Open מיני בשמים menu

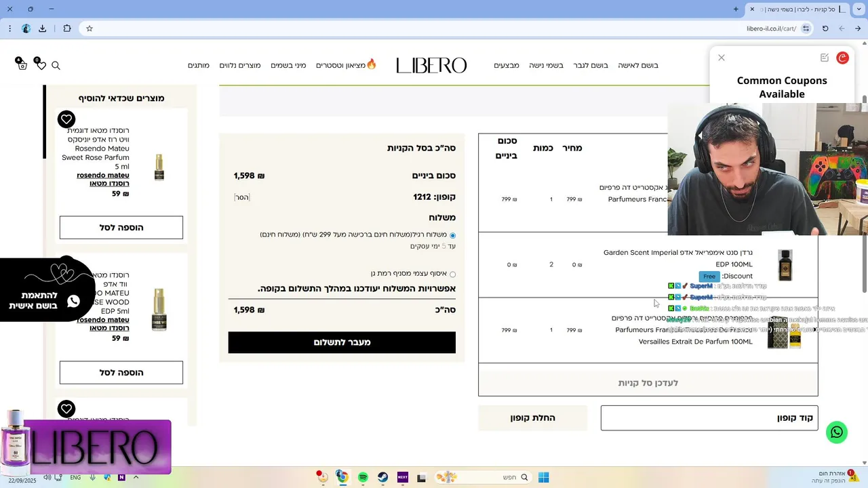click(x=288, y=66)
